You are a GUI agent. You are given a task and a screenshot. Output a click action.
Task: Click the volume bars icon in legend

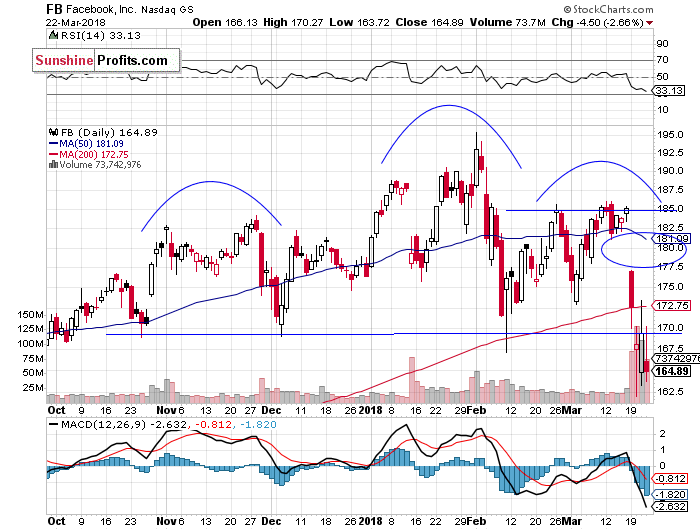tap(53, 164)
